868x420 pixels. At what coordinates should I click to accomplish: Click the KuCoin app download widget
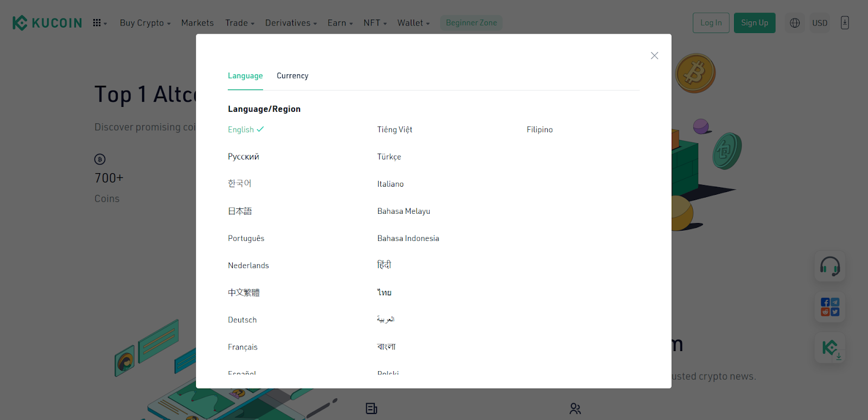[x=830, y=348]
